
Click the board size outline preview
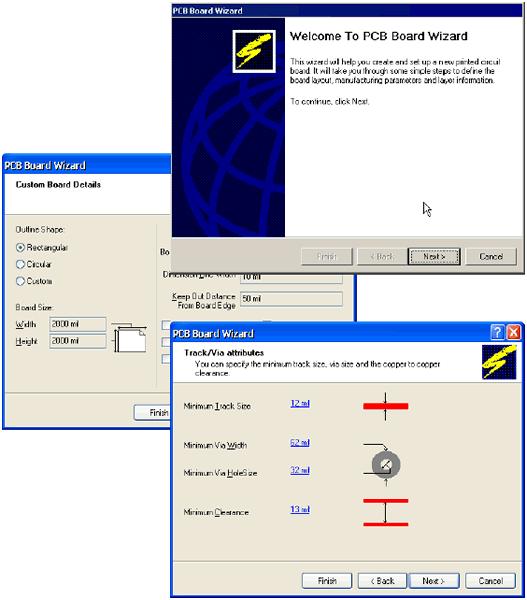(129, 338)
